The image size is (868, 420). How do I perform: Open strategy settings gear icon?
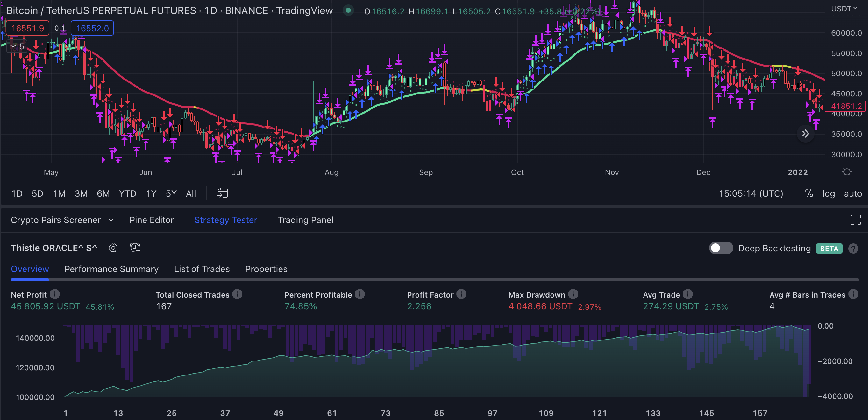[113, 248]
